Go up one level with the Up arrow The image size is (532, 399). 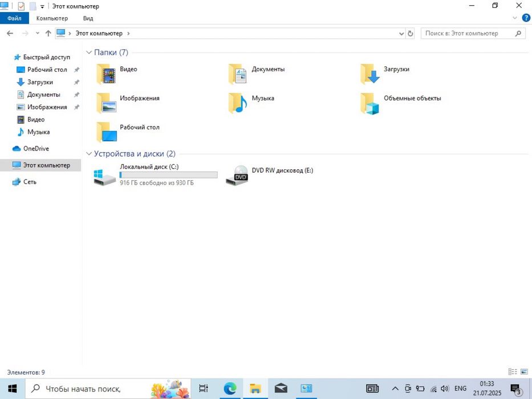click(48, 33)
